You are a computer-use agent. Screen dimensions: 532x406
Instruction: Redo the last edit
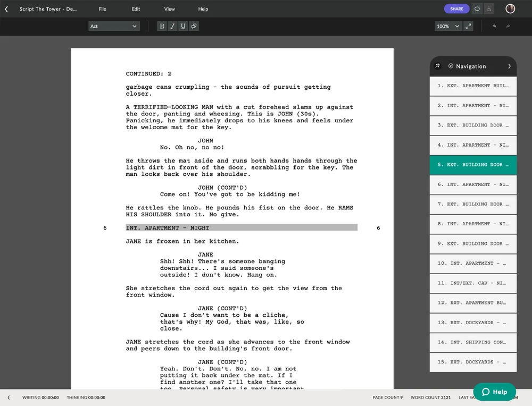[508, 26]
